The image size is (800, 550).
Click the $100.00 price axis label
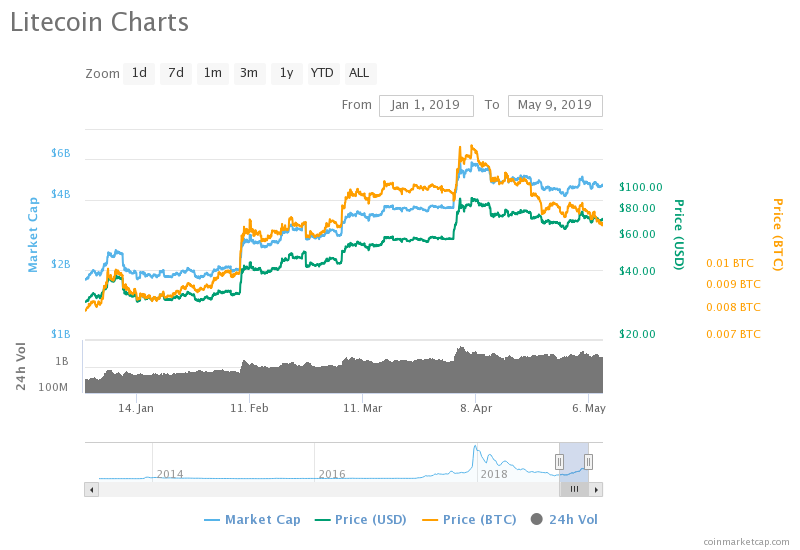coord(641,187)
